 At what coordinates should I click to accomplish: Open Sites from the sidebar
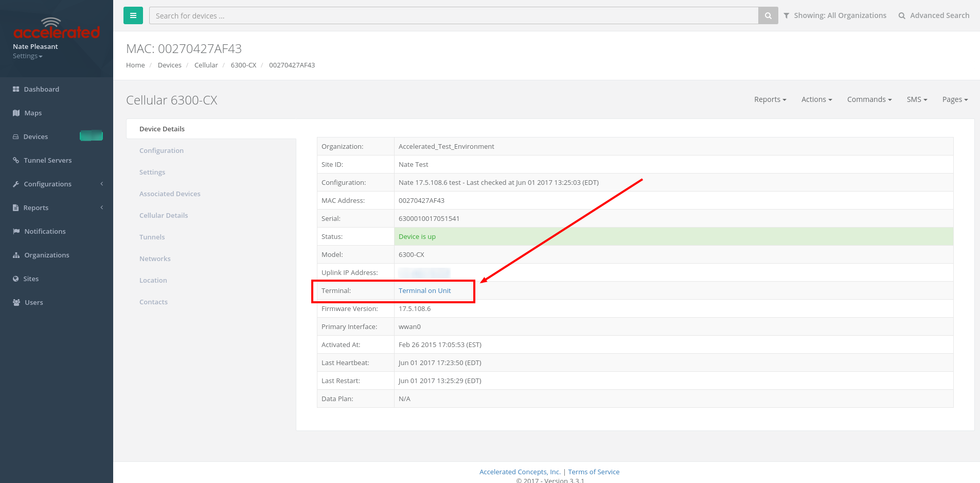click(31, 279)
